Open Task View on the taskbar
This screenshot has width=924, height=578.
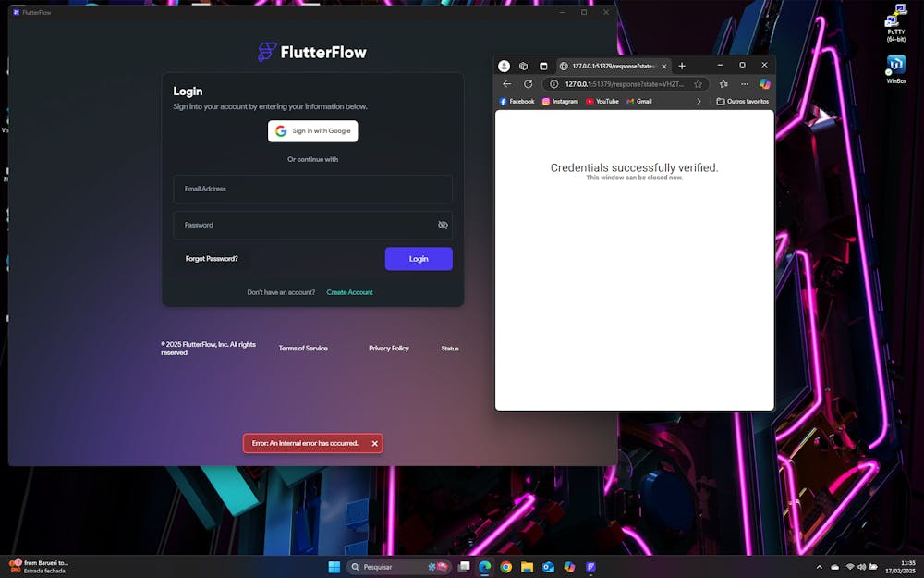pyautogui.click(x=465, y=567)
